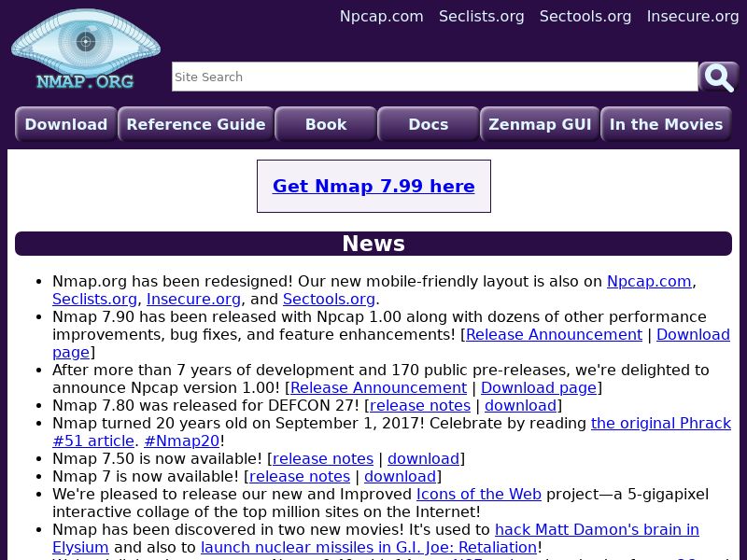This screenshot has width=747, height=560.
Task: Go to the Reference Guide menu item
Action: pyautogui.click(x=196, y=124)
